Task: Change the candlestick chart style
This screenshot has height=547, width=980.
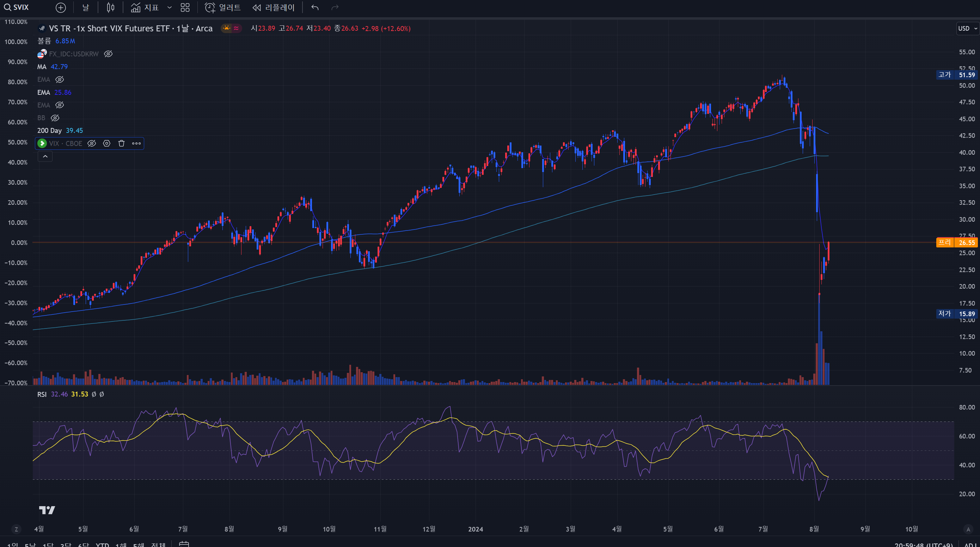Action: [x=110, y=8]
